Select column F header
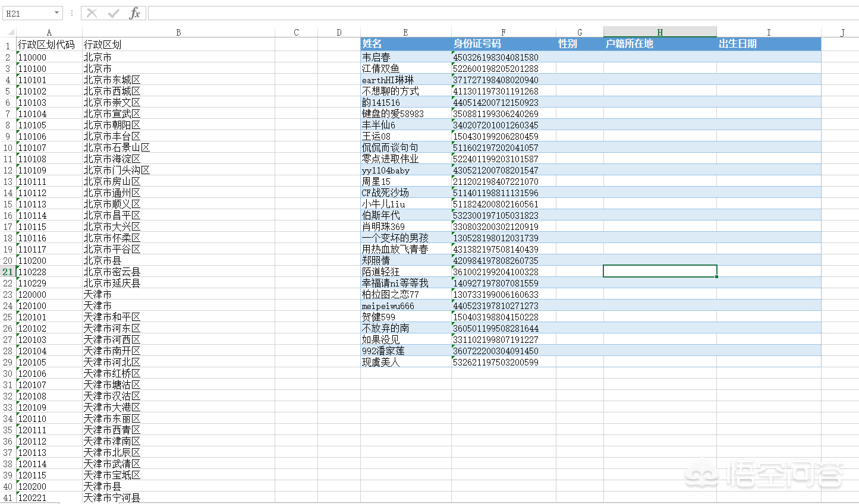 504,33
